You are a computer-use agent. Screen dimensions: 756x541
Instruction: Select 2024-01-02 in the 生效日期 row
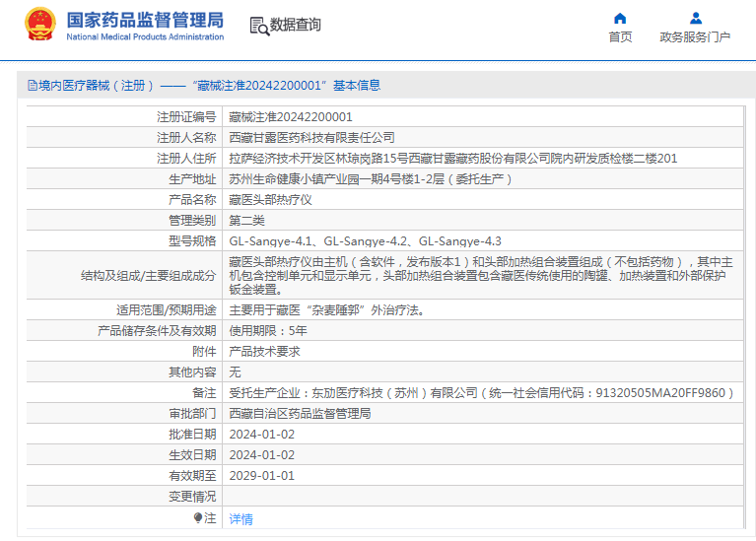click(x=262, y=455)
